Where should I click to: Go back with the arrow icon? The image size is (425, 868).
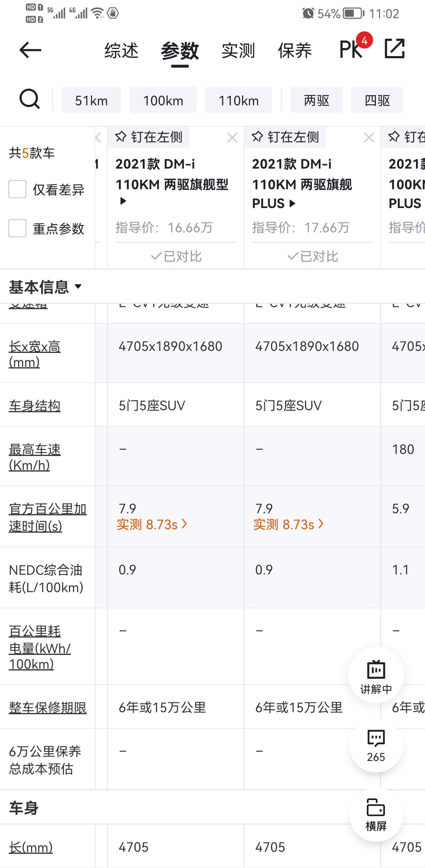[30, 50]
